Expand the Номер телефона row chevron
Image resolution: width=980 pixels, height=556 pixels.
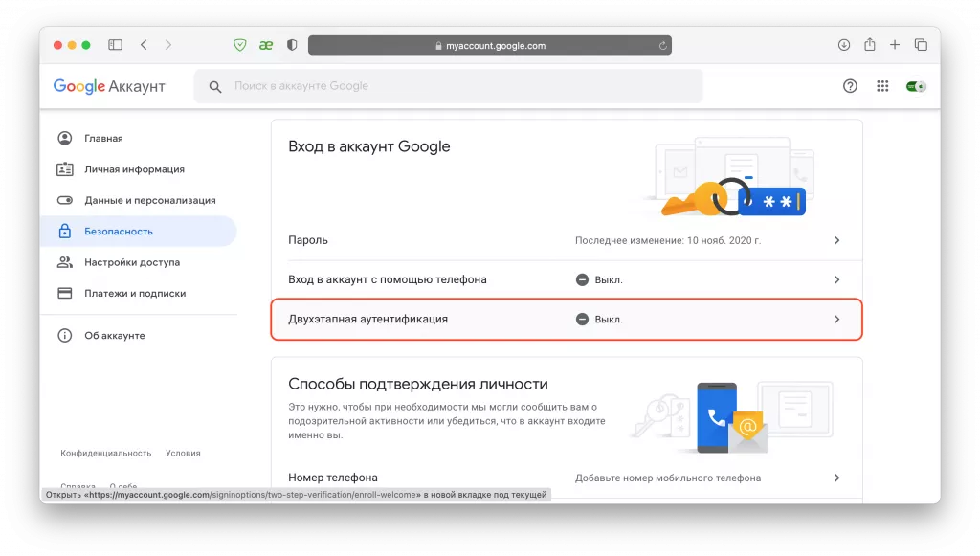[835, 477]
